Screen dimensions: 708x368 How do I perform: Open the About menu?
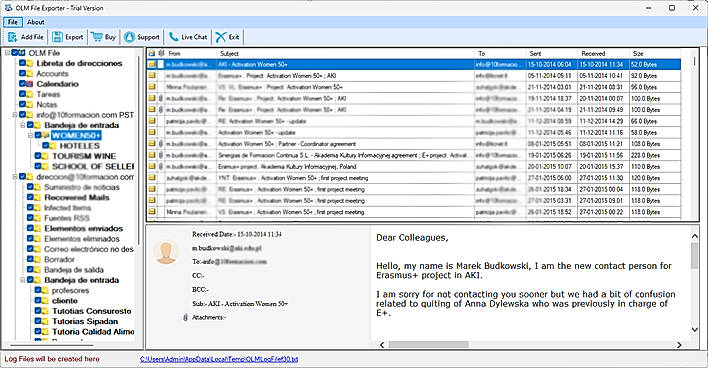pos(35,22)
